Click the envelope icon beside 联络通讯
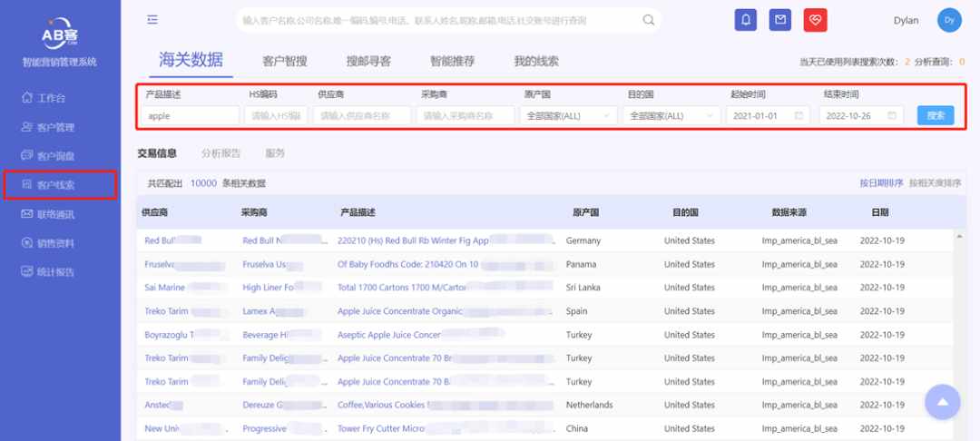Screen dimensions: 980x441 tap(26, 213)
